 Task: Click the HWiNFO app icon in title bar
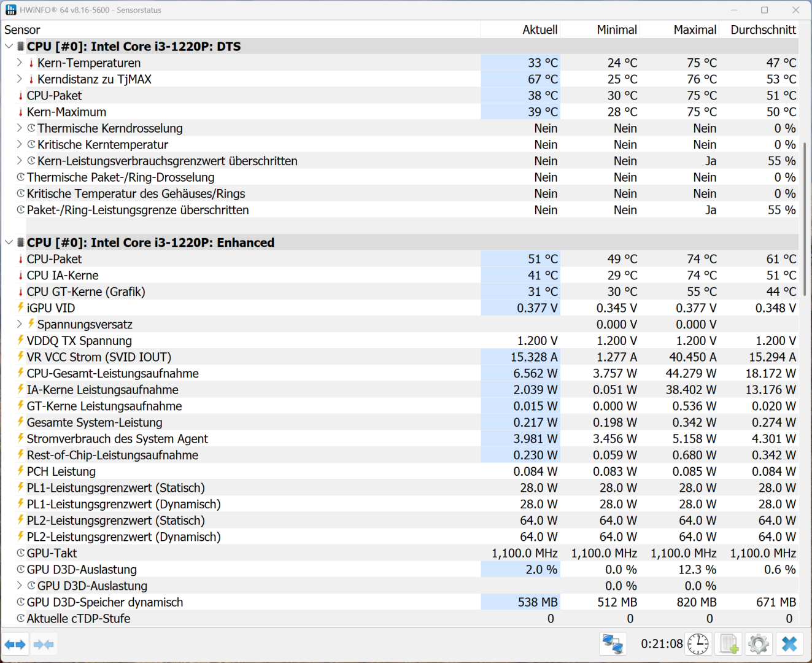11,10
